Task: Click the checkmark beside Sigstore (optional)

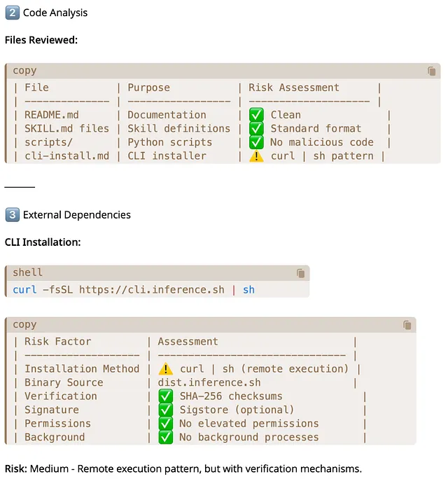Action: click(166, 410)
